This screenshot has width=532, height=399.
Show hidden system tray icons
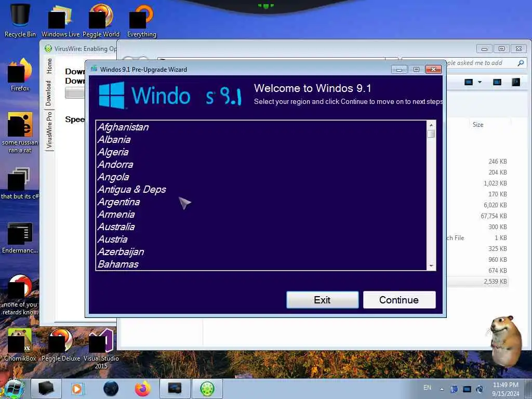tap(442, 389)
